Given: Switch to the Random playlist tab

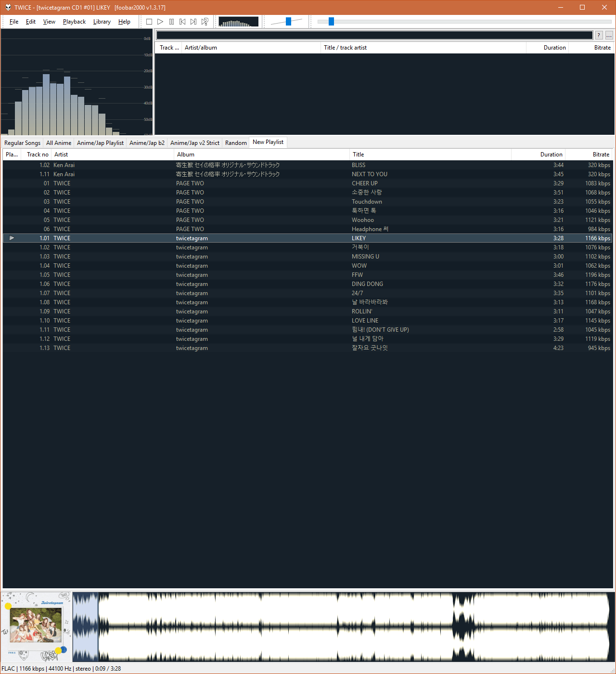Looking at the screenshot, I should [x=235, y=142].
